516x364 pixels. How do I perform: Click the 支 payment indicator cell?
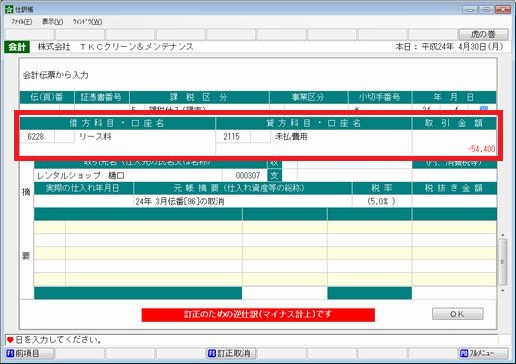click(x=274, y=175)
